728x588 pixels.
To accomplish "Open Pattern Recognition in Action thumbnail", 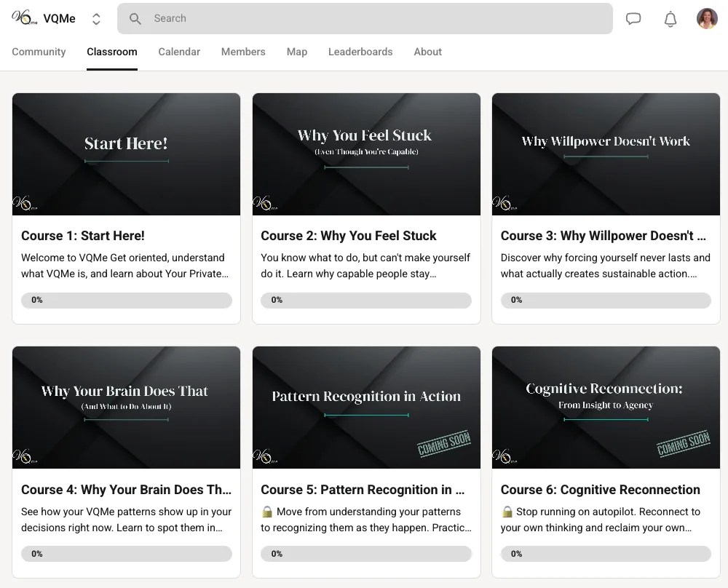I will 366,408.
